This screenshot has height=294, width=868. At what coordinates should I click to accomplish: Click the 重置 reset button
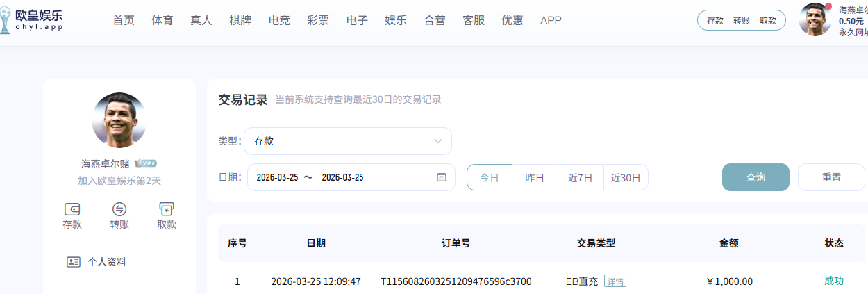point(832,177)
